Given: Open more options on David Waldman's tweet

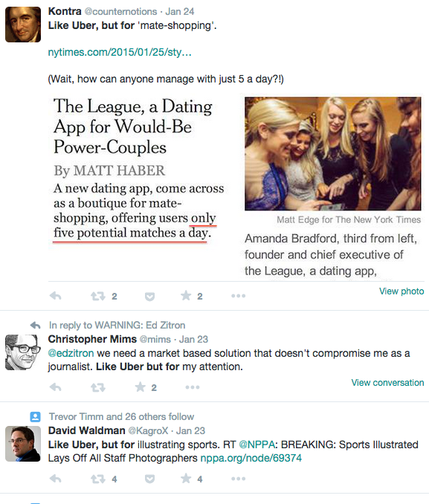Looking at the screenshot, I should coord(239,479).
